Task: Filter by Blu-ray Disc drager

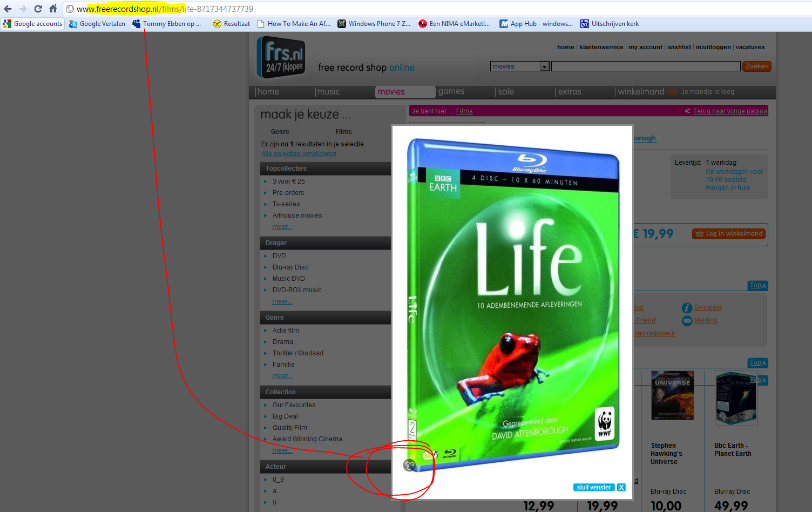Action: [290, 267]
